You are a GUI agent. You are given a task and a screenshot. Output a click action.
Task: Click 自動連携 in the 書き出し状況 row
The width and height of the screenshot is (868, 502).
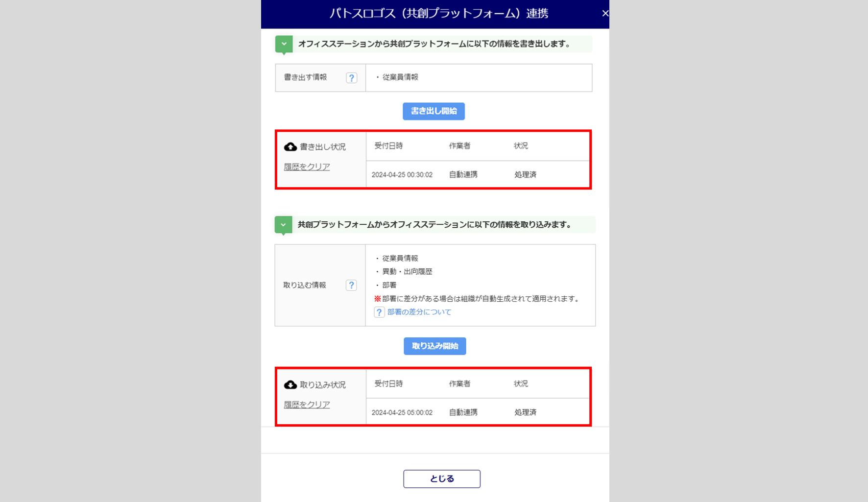(x=463, y=175)
